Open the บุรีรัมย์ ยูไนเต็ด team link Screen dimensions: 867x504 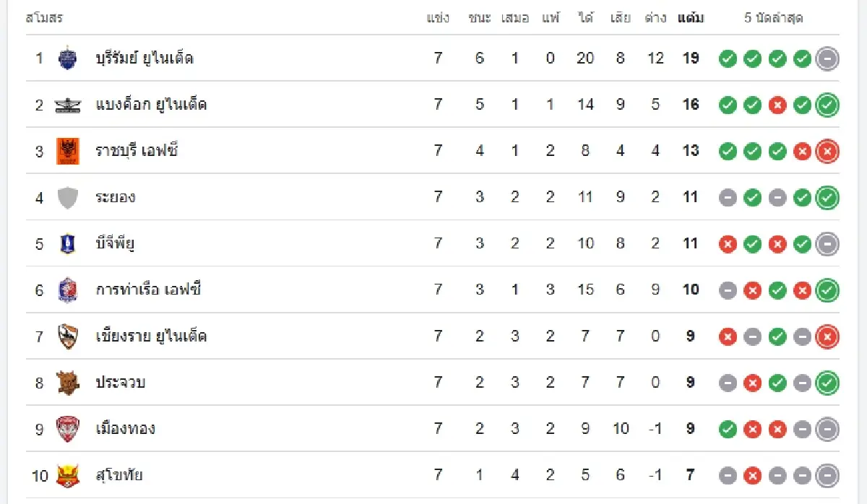point(144,58)
